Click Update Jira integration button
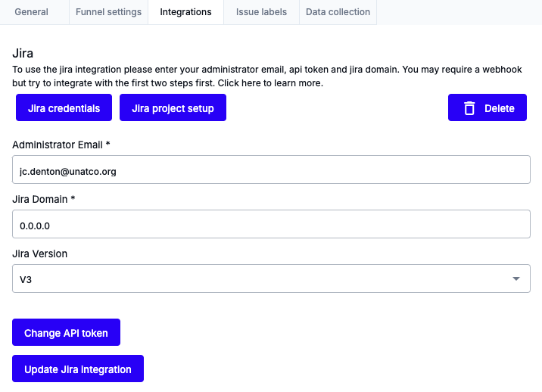The height and width of the screenshot is (392, 542). point(78,369)
